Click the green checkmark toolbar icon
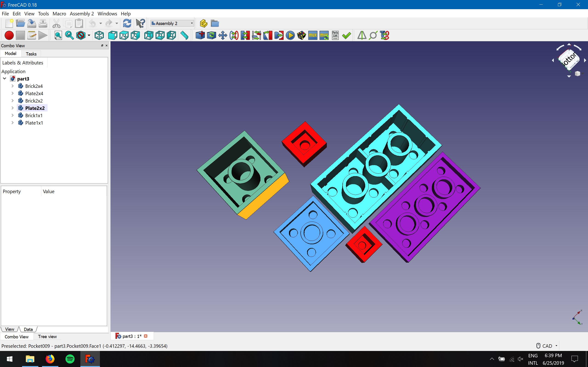This screenshot has width=588, height=367. tap(346, 35)
